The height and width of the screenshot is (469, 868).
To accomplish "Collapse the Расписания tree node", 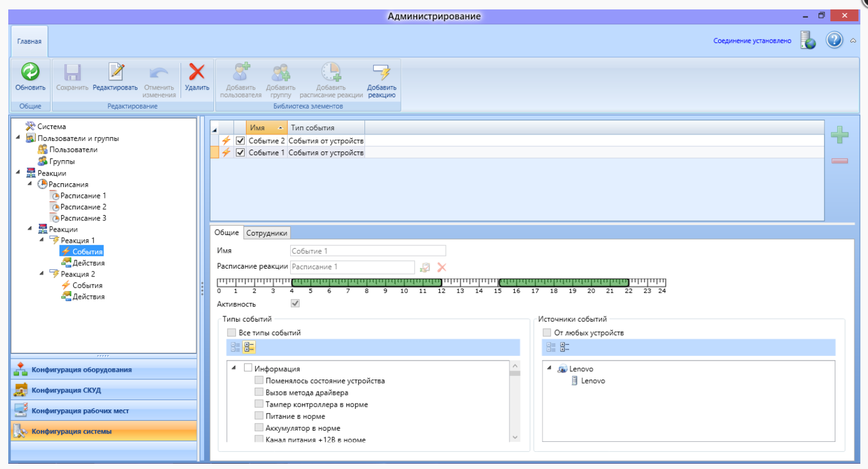I will point(29,184).
